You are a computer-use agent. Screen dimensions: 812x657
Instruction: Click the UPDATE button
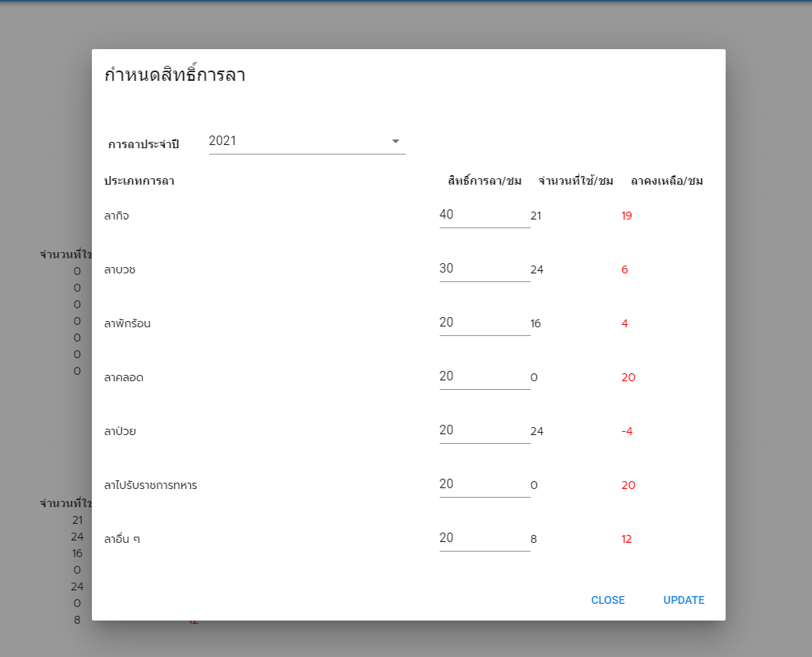tap(684, 600)
